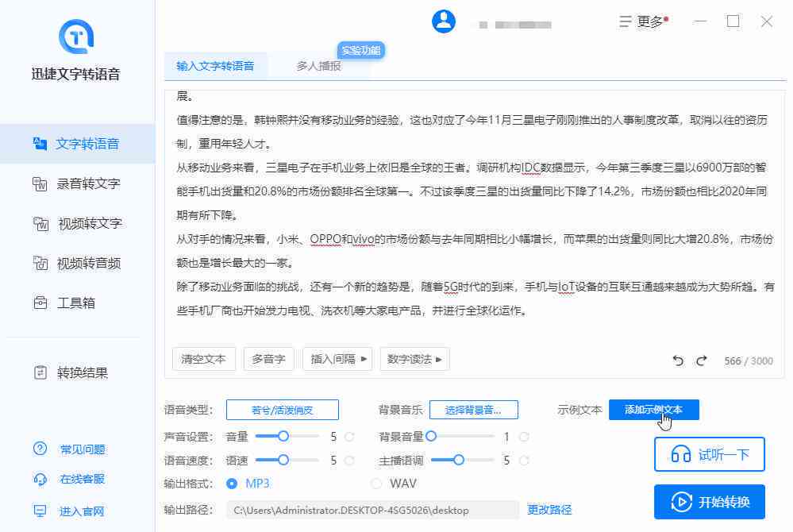Expand the 插入间隔 dropdown
This screenshot has width=793, height=532.
[338, 359]
